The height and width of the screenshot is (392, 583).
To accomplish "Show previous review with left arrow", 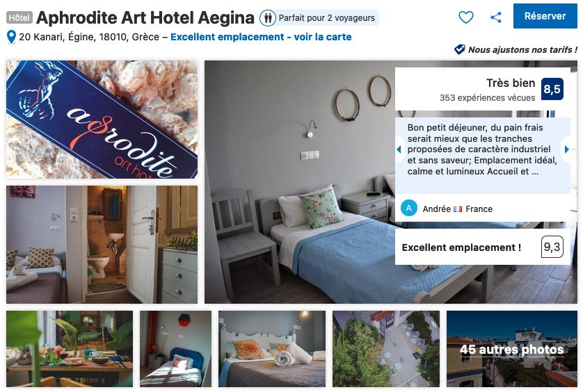I will pos(399,149).
